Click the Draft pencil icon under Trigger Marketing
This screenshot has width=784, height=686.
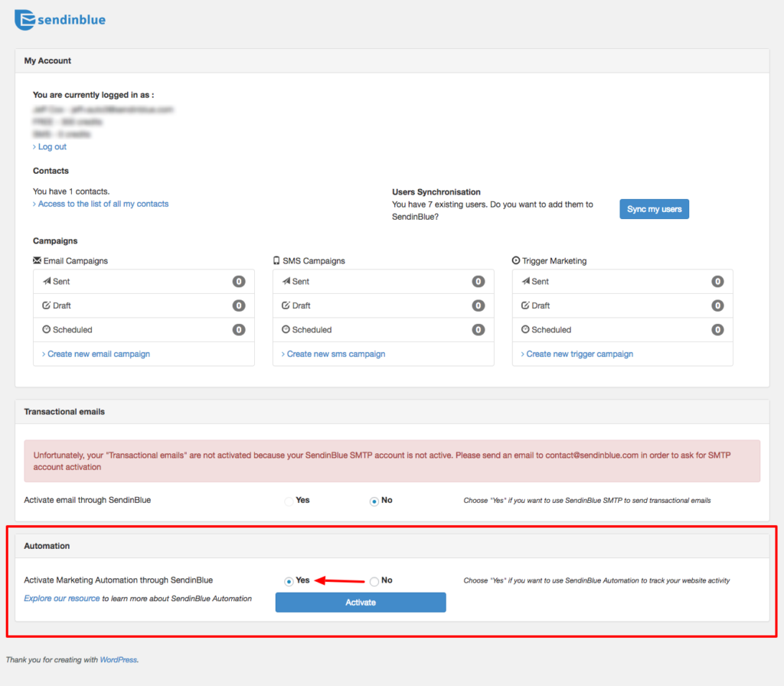(525, 305)
